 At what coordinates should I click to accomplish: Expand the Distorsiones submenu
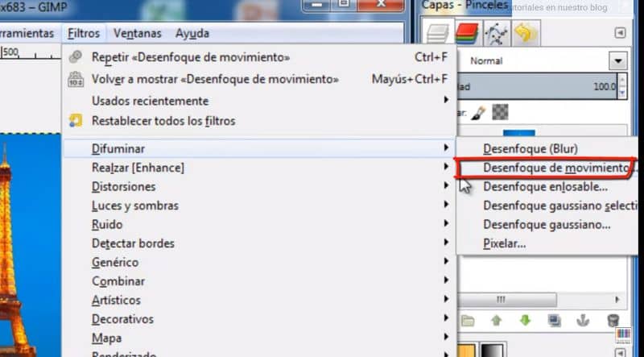[258, 186]
